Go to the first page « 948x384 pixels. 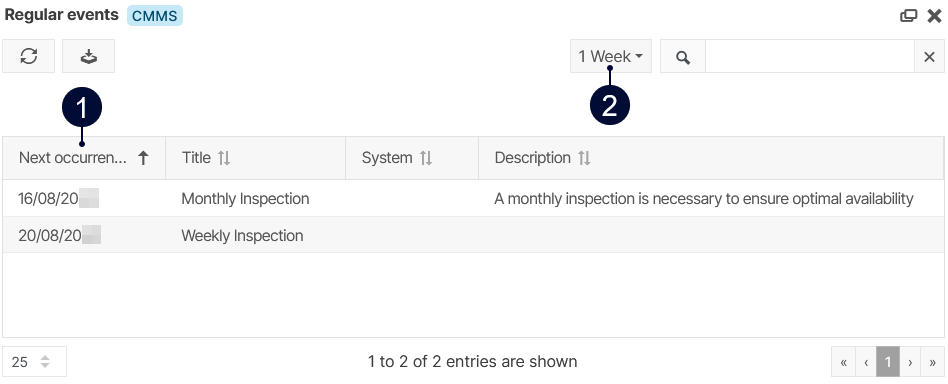pos(843,362)
